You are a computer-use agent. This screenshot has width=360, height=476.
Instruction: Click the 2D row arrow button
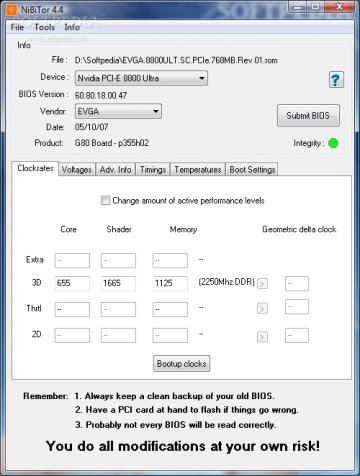click(262, 337)
